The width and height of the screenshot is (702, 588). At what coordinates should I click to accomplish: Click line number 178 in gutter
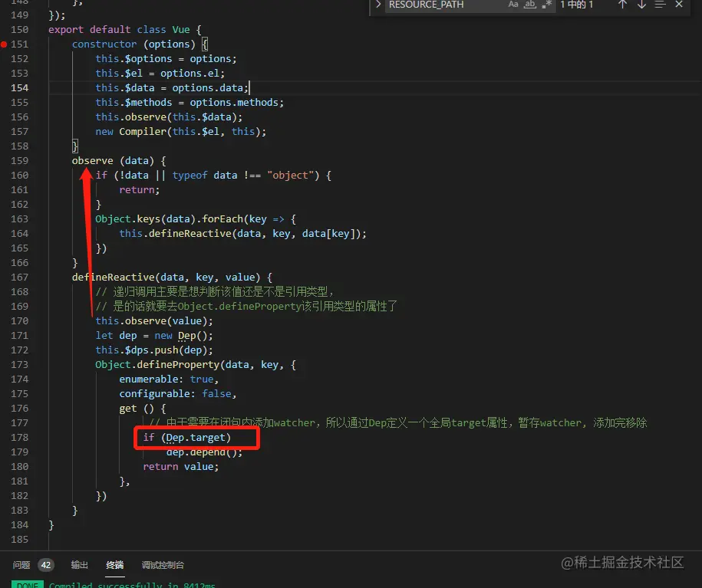[x=19, y=437]
